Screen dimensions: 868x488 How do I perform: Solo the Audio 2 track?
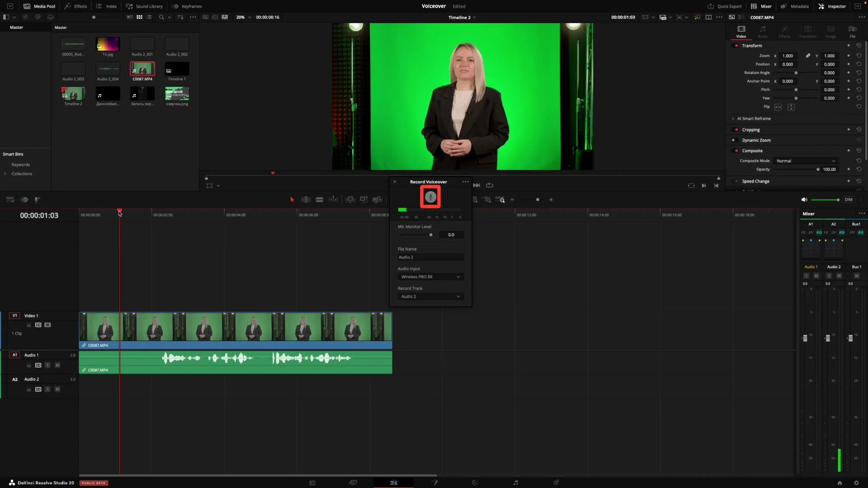click(47, 389)
